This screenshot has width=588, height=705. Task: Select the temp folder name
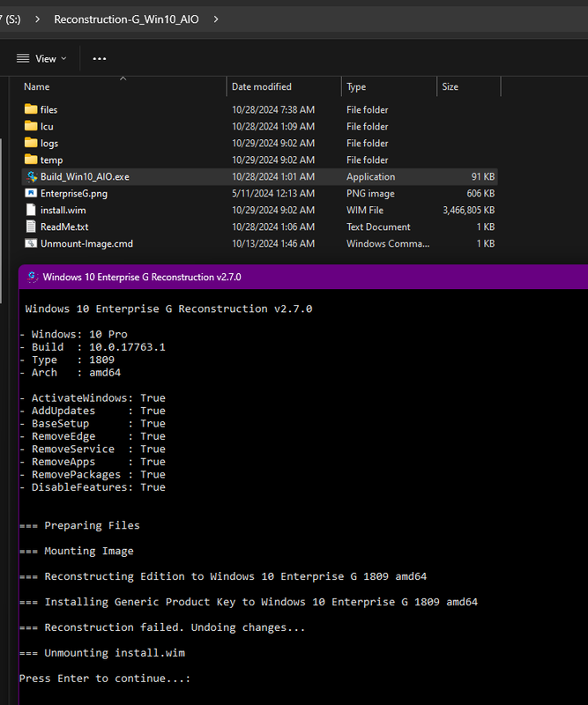(x=51, y=160)
